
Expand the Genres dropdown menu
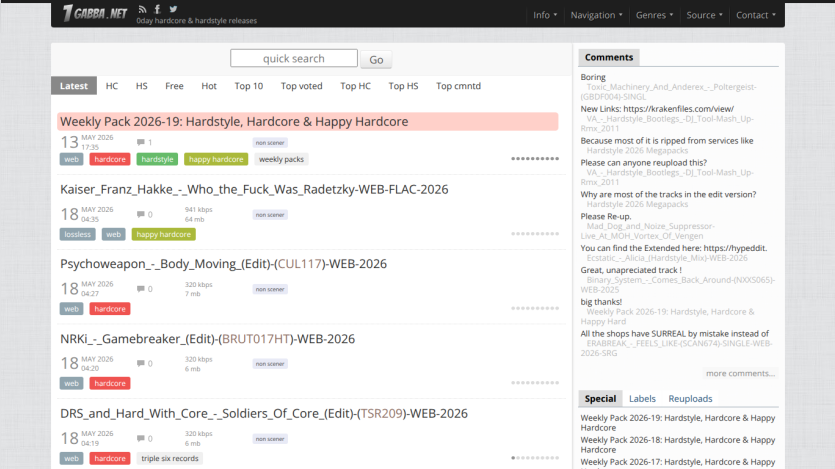(654, 15)
